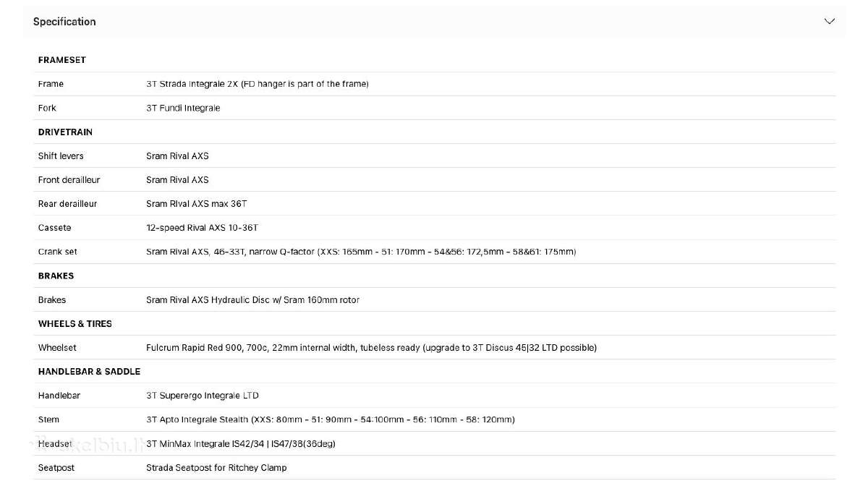
Task: Select the FRAMESET section heading
Action: (62, 60)
